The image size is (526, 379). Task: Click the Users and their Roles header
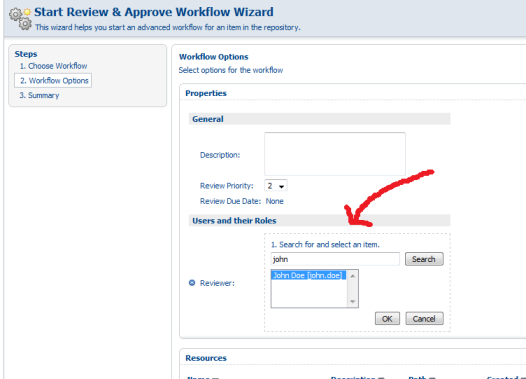coord(319,221)
